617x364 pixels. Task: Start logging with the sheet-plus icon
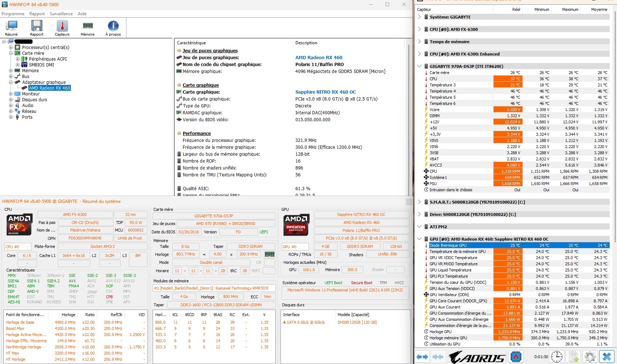pyautogui.click(x=573, y=357)
